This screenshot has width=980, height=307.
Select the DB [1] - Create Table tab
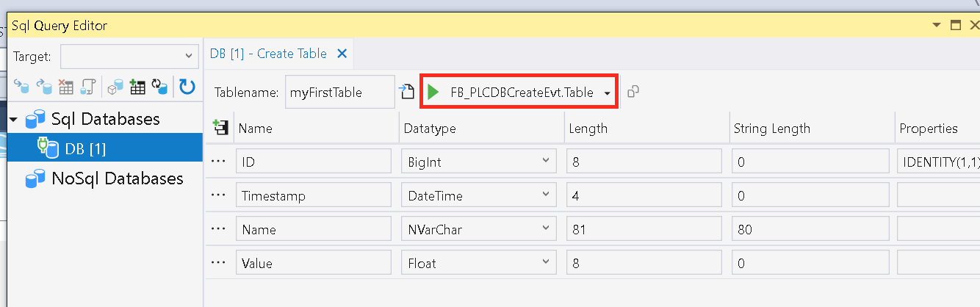[268, 54]
